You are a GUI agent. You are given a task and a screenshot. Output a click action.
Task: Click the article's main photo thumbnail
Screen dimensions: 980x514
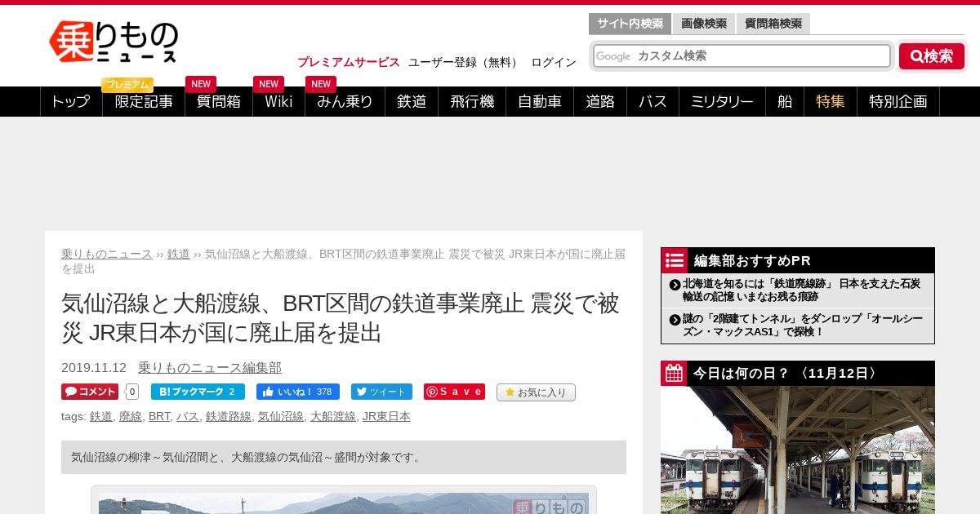click(x=344, y=503)
